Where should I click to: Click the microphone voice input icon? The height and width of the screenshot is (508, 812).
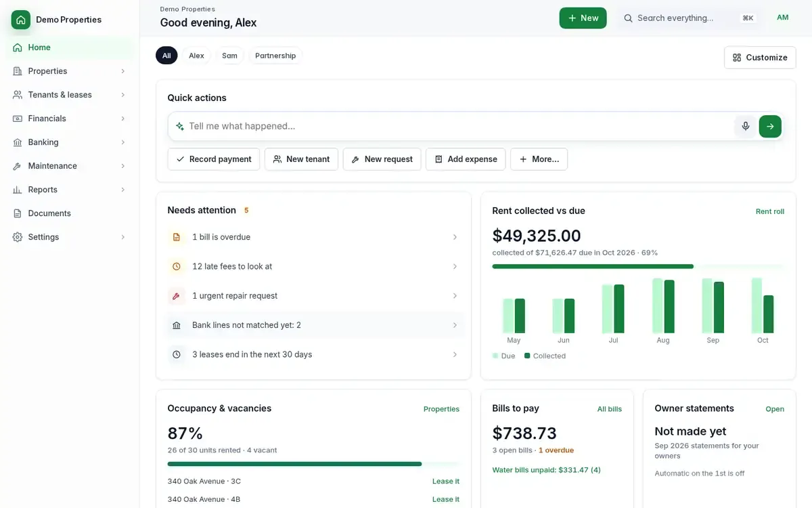tap(746, 126)
